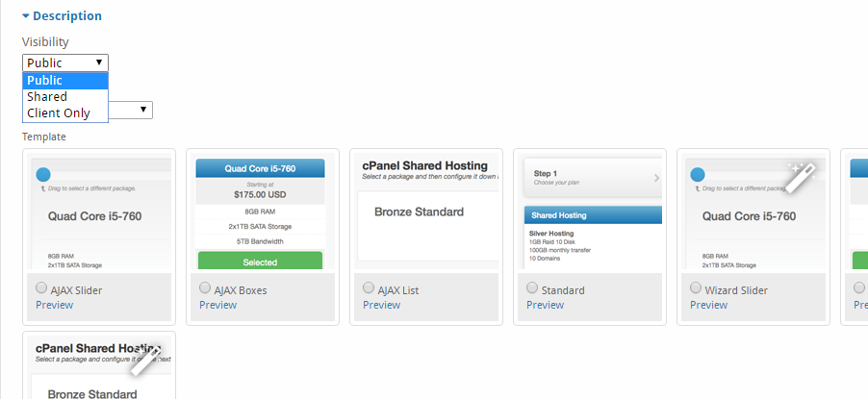Select Shared option in the dropdown list
Viewport: 868px width, 399px height.
[x=65, y=97]
